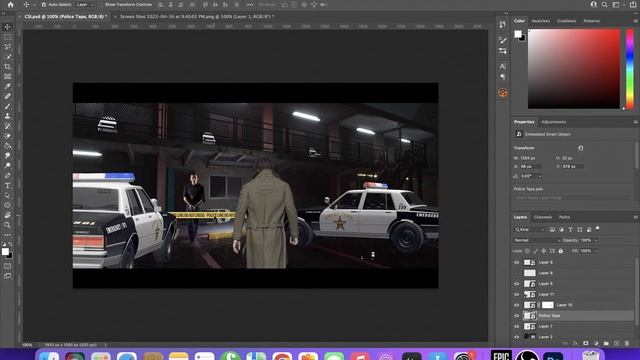Viewport: 640px width, 360px height.
Task: Delete layer using trash icon
Action: [x=627, y=343]
